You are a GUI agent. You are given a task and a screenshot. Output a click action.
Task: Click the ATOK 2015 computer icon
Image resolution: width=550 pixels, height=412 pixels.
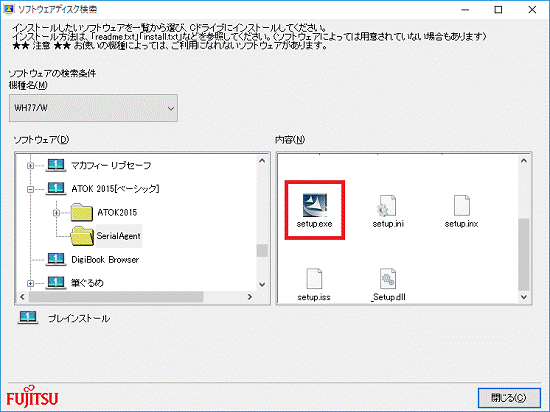click(x=56, y=189)
